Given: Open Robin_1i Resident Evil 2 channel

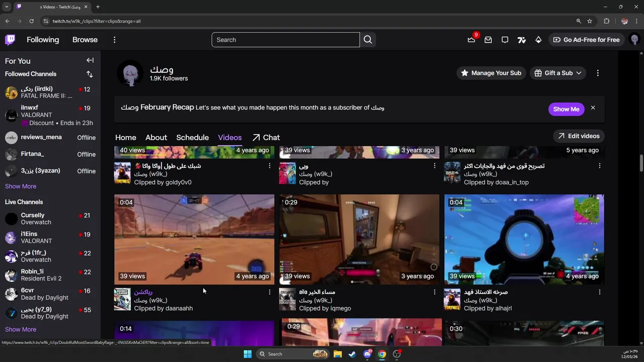Looking at the screenshot, I should (50, 275).
